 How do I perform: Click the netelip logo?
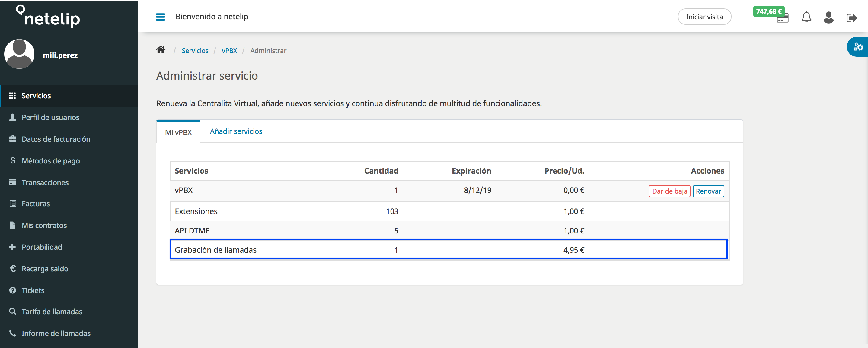point(48,16)
